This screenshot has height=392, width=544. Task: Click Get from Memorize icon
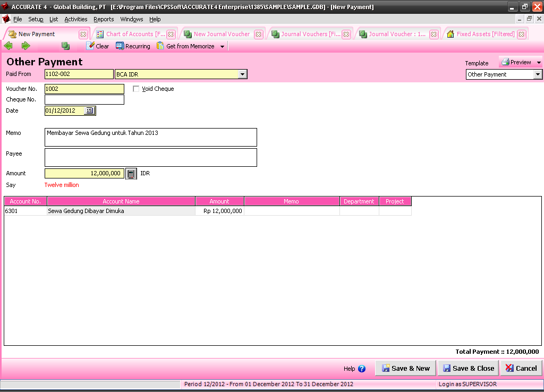[160, 46]
